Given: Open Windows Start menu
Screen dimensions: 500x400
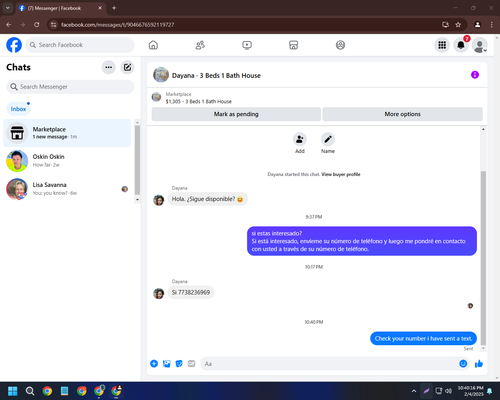Looking at the screenshot, I should 13,391.
